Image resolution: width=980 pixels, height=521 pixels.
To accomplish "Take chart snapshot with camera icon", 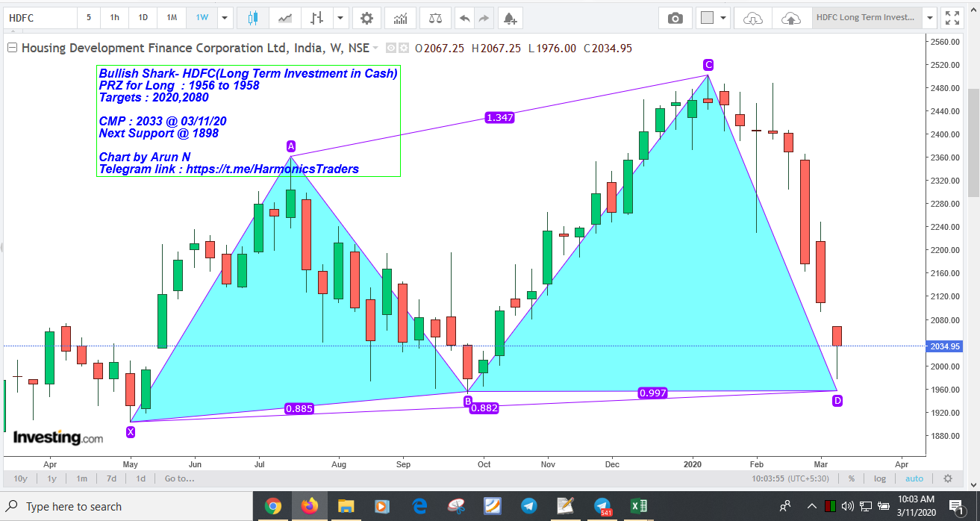I will tap(675, 18).
